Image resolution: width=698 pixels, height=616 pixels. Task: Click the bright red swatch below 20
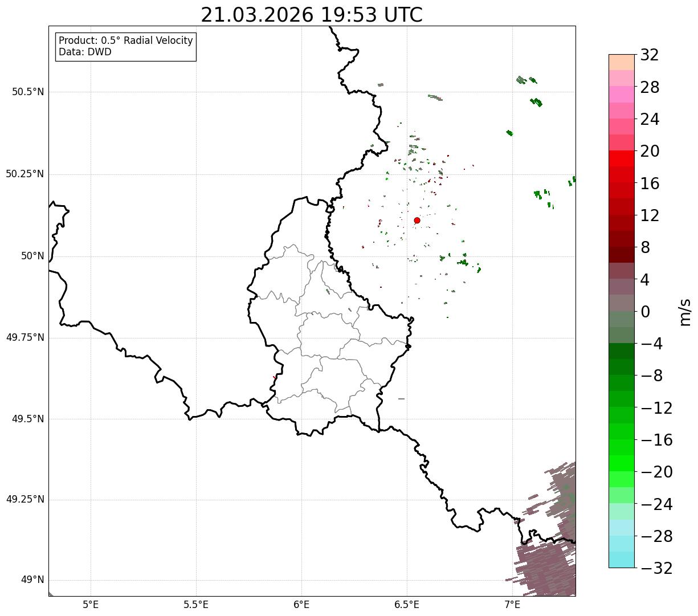point(622,158)
